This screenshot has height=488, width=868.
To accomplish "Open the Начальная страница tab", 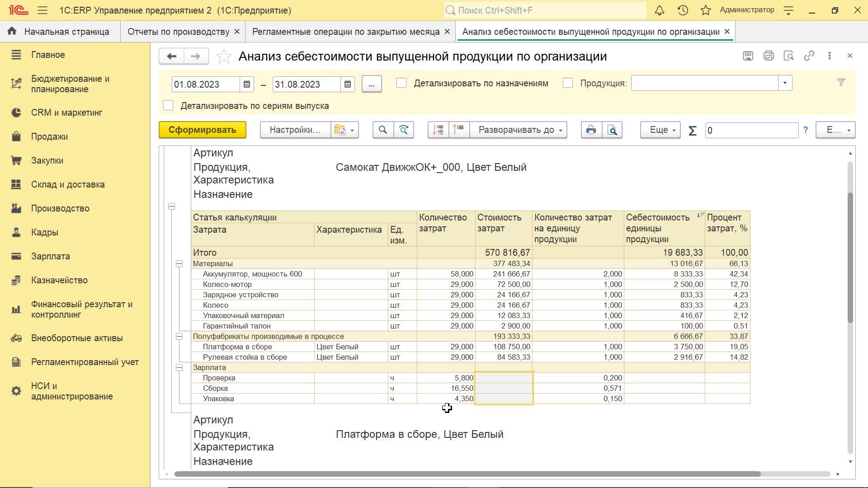I will click(60, 32).
